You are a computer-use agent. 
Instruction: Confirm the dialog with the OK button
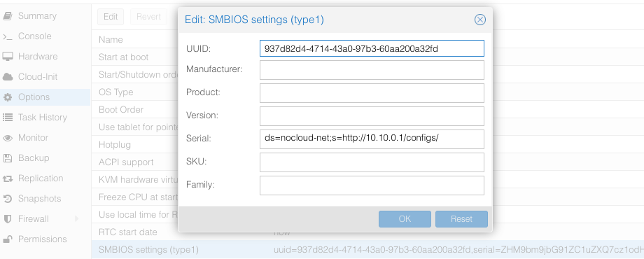pos(405,219)
